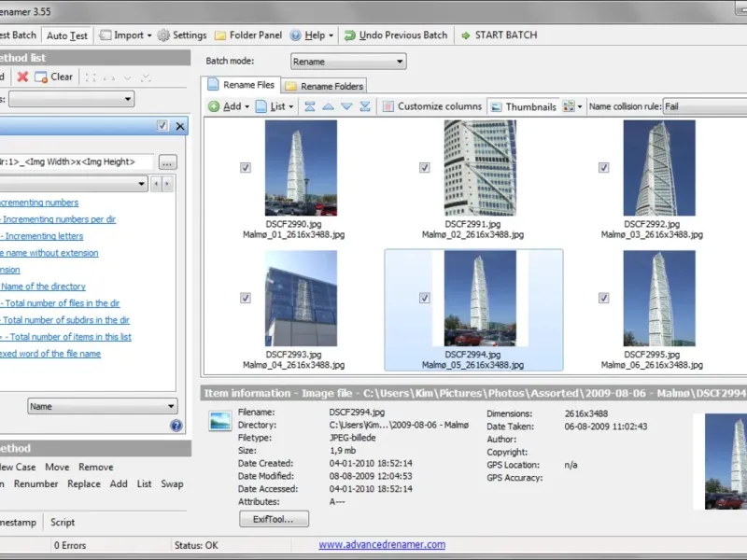747x560 pixels.
Task: Open the Name dropdown in method panel
Action: coord(102,407)
